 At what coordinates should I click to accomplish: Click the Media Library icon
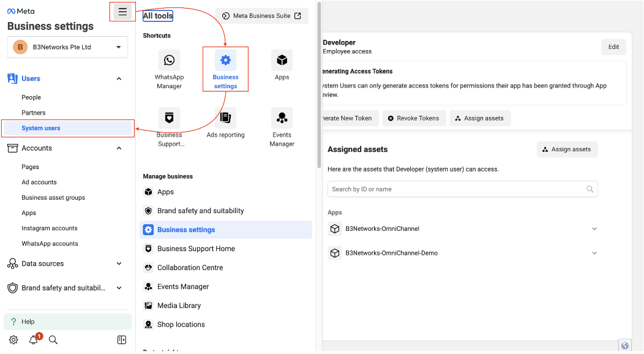click(148, 306)
